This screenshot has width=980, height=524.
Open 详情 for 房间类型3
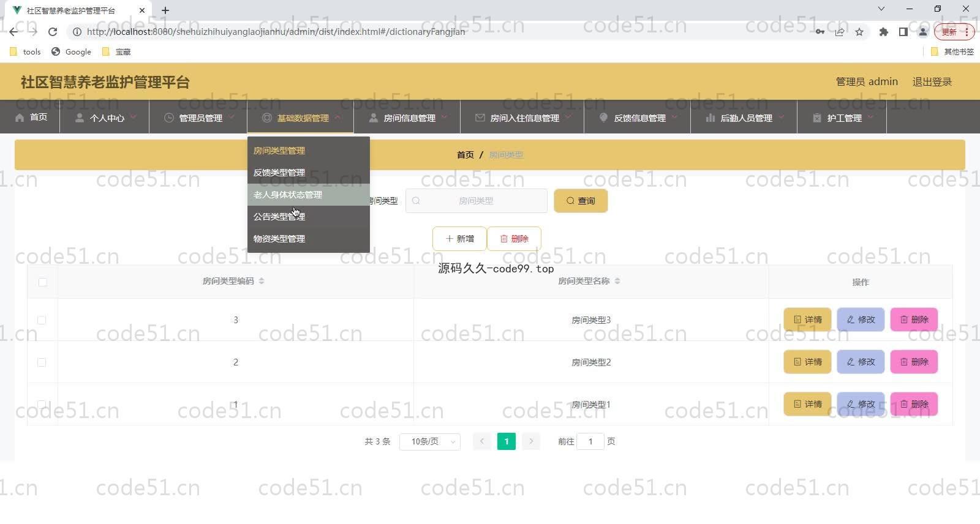coord(807,320)
